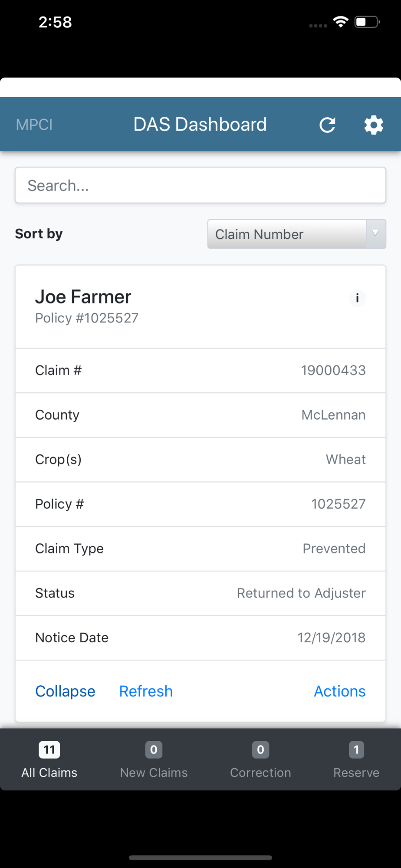Tap the All Claims count badge
Screen dimensions: 401x868
(x=49, y=750)
